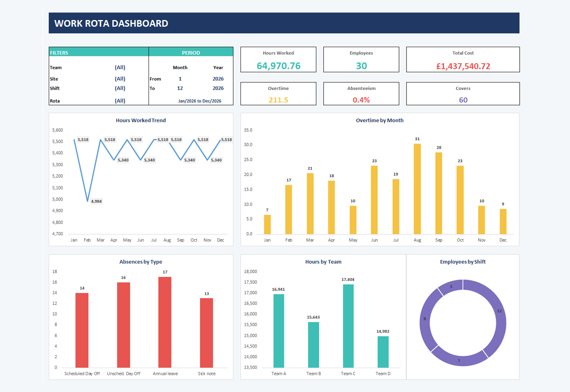This screenshot has width=570, height=392.
Task: Select the Team B hours bar
Action: (x=313, y=345)
